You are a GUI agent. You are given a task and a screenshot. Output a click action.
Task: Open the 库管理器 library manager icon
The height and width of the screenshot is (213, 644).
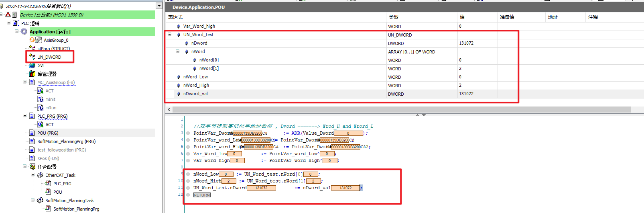coord(32,74)
